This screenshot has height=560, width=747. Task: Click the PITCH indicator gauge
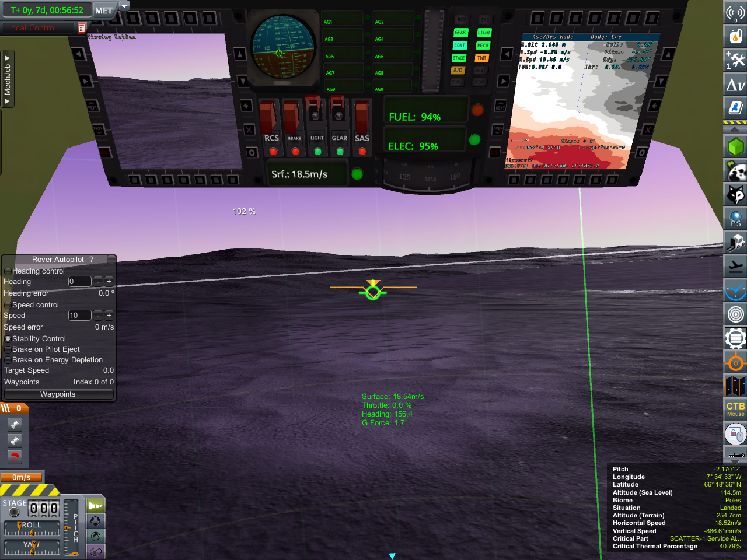(71, 527)
